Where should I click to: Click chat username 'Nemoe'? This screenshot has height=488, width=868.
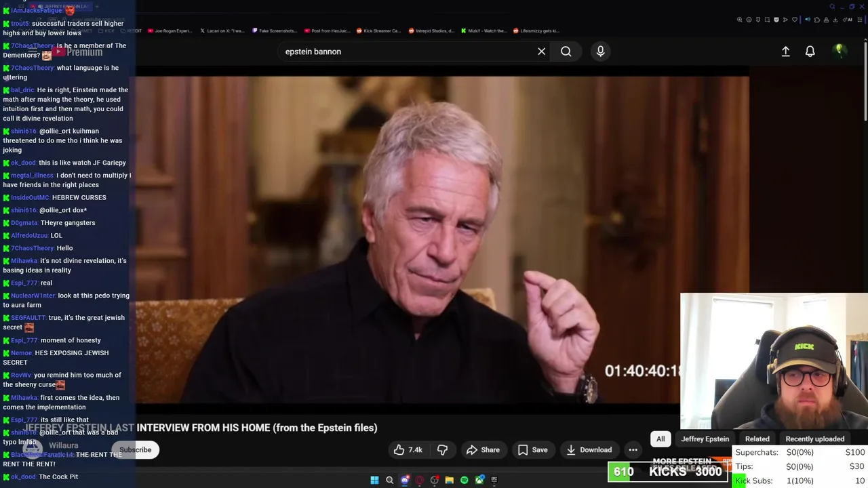[22, 352]
